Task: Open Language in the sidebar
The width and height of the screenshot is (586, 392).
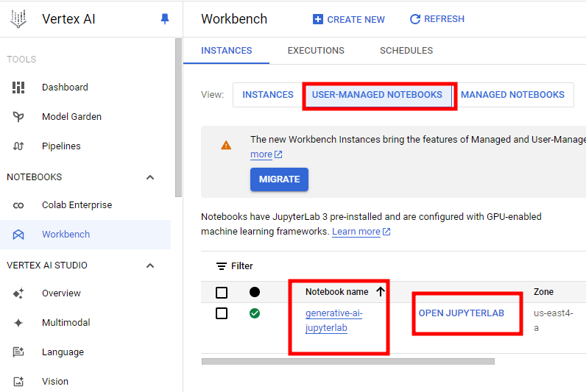Action: tap(63, 352)
